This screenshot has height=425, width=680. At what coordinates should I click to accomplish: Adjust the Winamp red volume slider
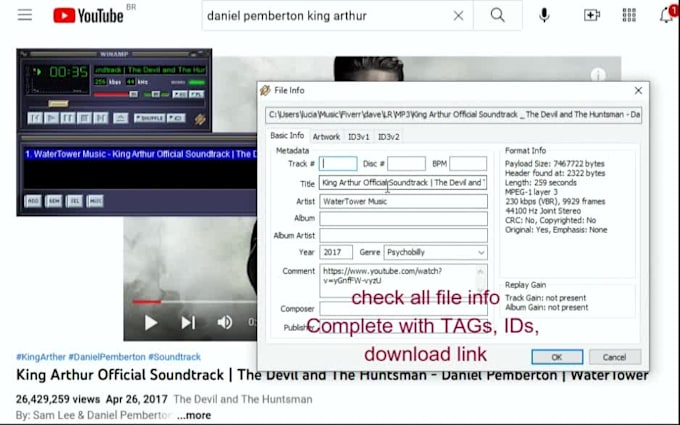pyautogui.click(x=115, y=94)
